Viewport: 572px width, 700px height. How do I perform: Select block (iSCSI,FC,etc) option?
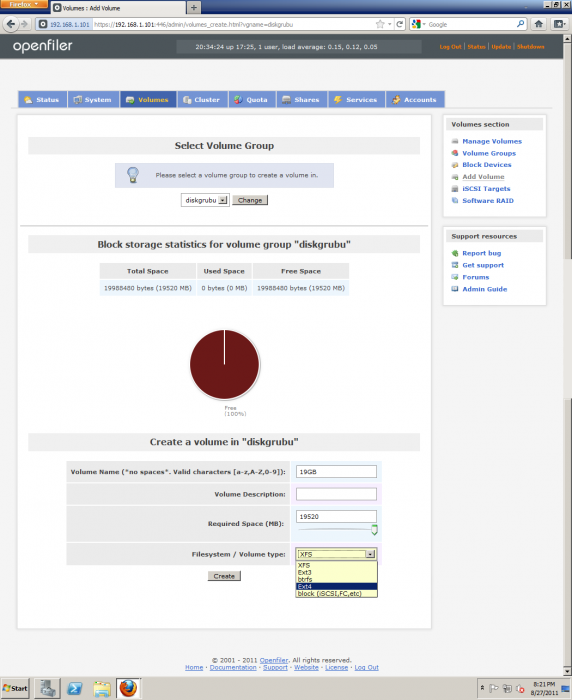coord(336,594)
